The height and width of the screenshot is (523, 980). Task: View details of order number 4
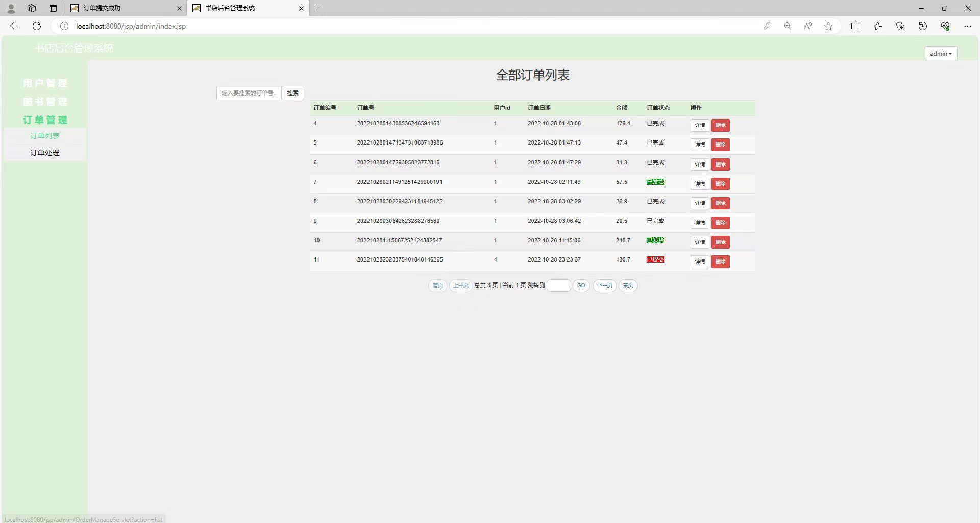(700, 125)
